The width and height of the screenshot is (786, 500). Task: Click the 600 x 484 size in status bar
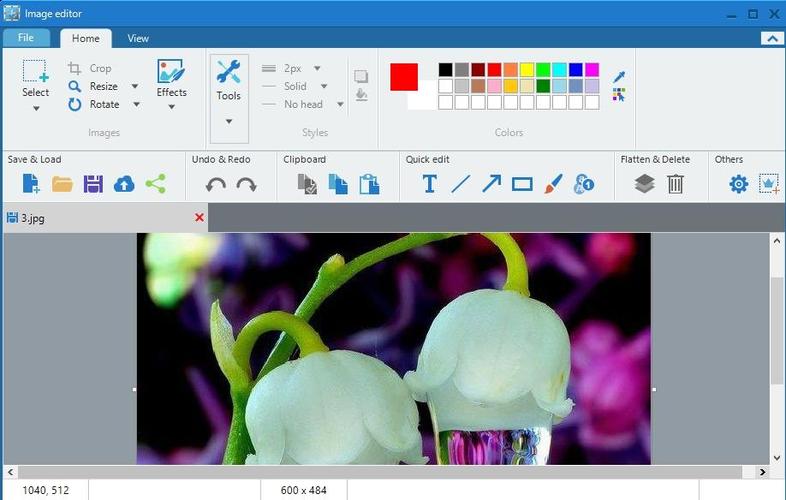(304, 490)
